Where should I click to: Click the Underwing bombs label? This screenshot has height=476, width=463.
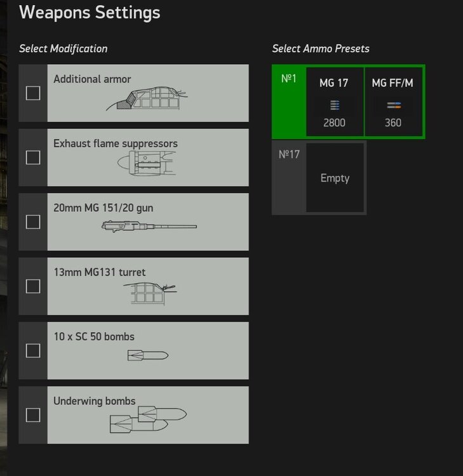pos(94,400)
